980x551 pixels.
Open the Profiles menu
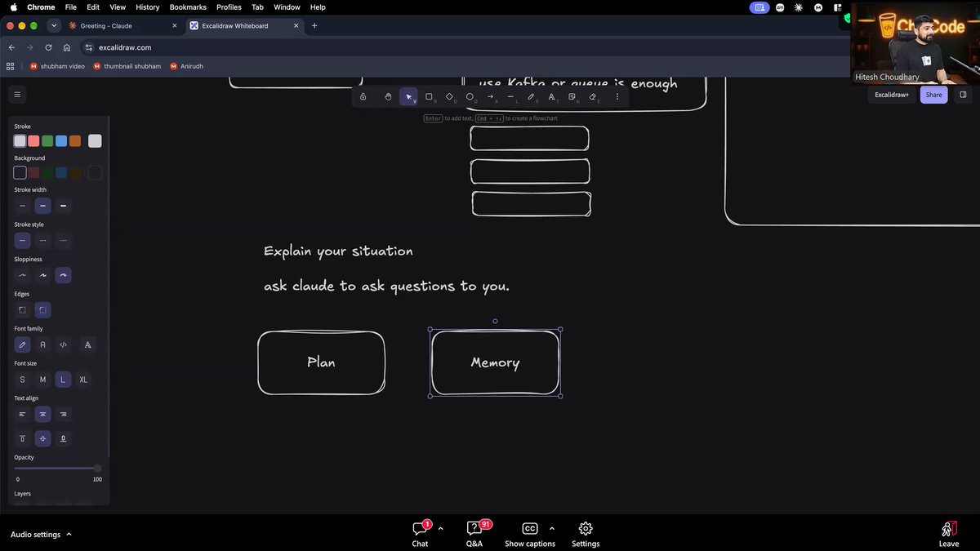click(229, 7)
